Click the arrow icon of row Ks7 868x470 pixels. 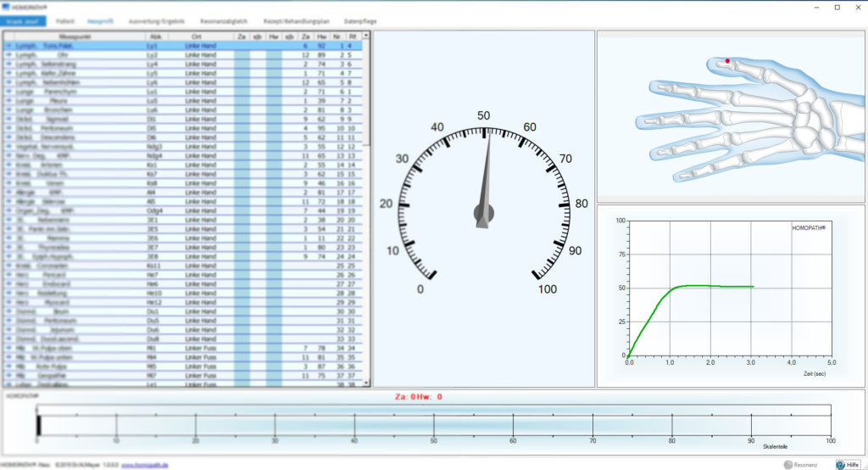(8, 174)
